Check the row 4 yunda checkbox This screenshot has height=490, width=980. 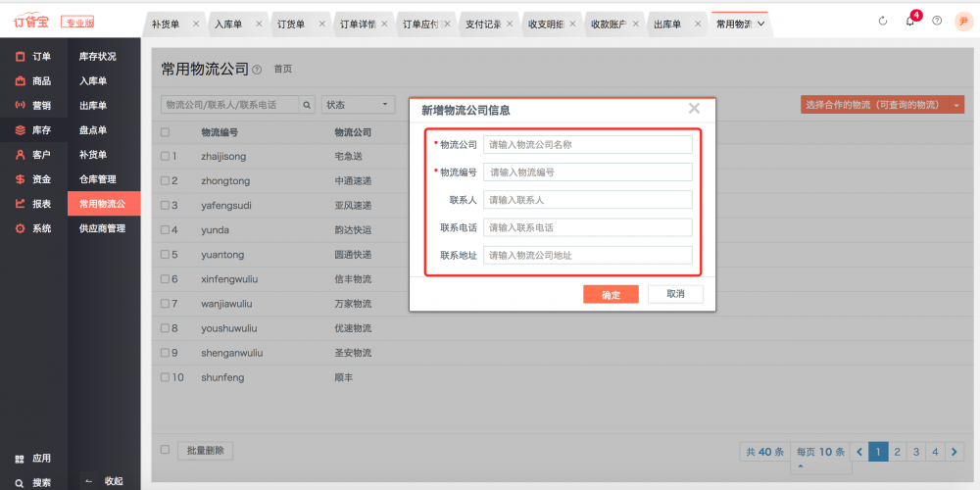[165, 230]
